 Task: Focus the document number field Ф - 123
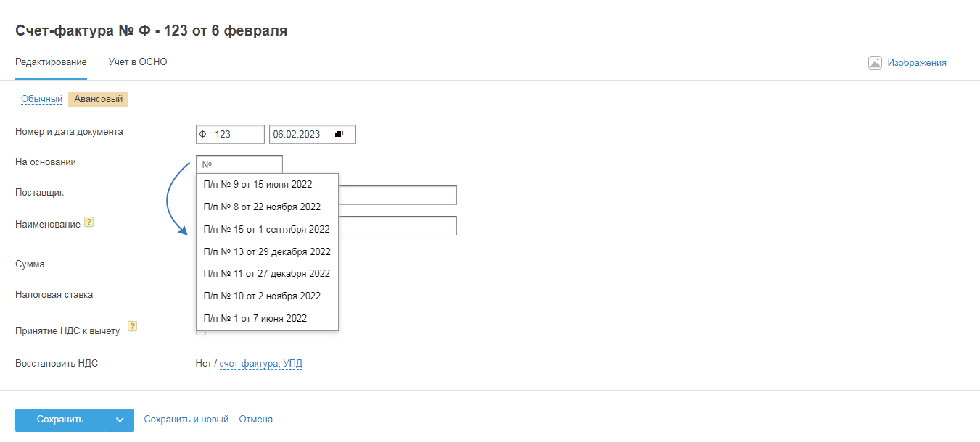point(230,135)
